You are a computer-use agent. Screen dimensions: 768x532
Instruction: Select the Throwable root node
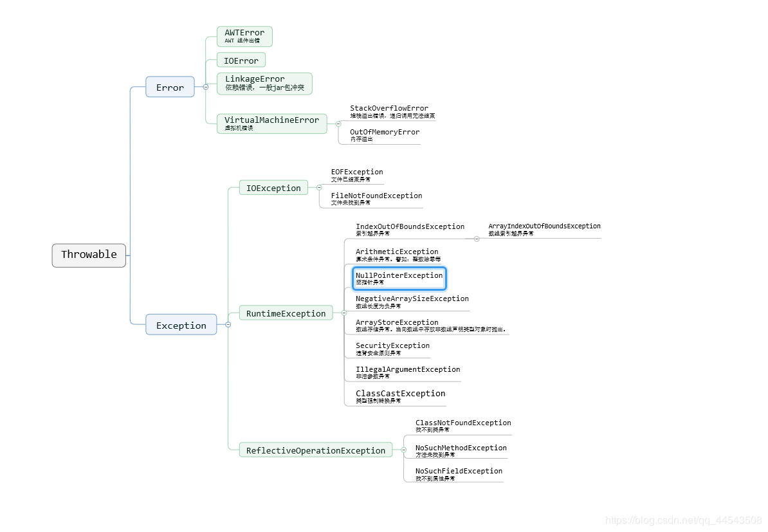click(89, 255)
